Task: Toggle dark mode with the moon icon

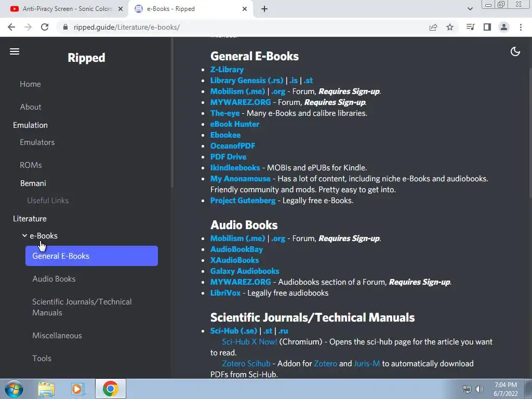Action: pyautogui.click(x=515, y=51)
